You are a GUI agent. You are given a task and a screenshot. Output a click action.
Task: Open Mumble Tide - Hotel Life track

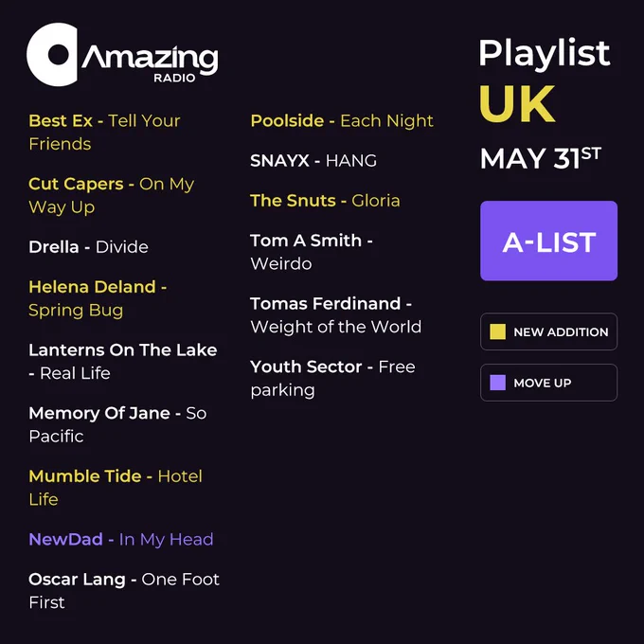[116, 488]
